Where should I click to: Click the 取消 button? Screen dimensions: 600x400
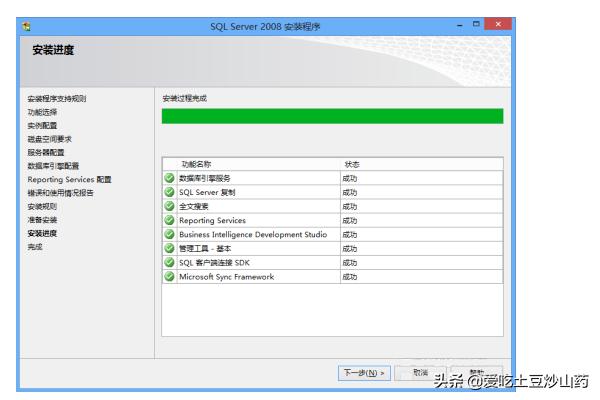point(420,372)
